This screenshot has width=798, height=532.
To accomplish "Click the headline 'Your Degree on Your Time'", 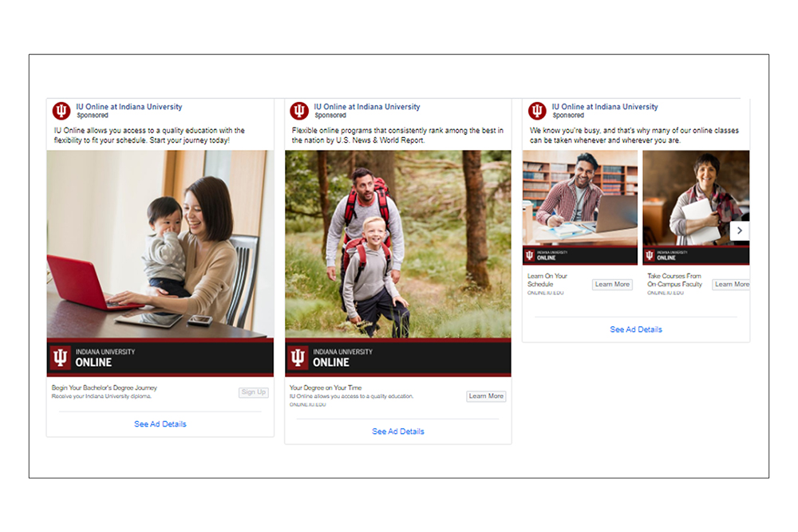I will pos(326,388).
